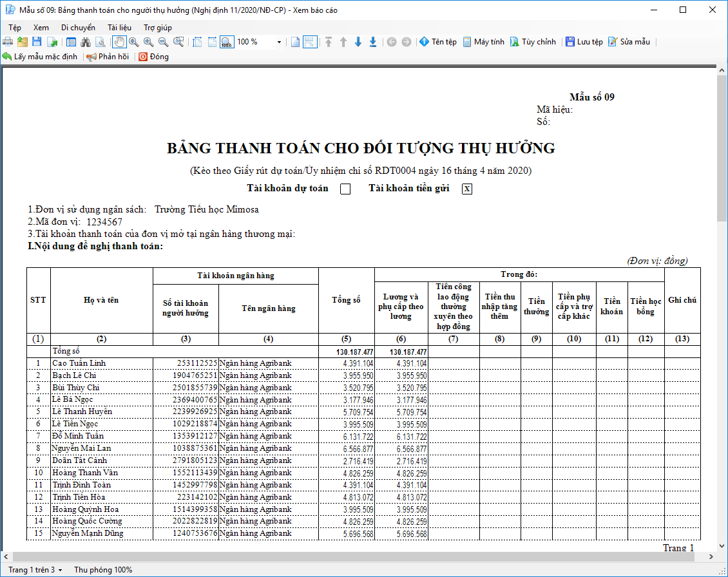Viewport: 728px width, 577px height.
Task: Click the Zoom out minus icon
Action: [164, 42]
